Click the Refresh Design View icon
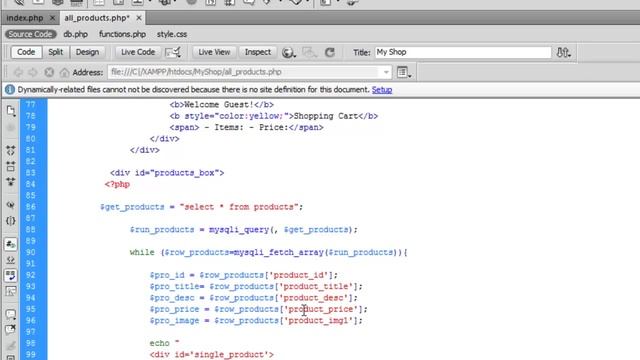The height and width of the screenshot is (360, 640). pos(330,52)
